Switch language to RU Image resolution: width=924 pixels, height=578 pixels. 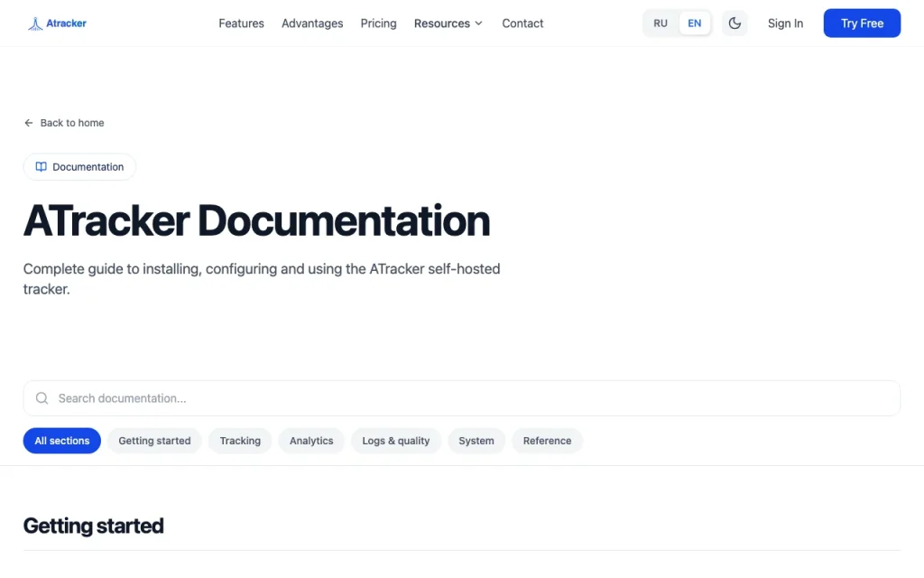[660, 23]
